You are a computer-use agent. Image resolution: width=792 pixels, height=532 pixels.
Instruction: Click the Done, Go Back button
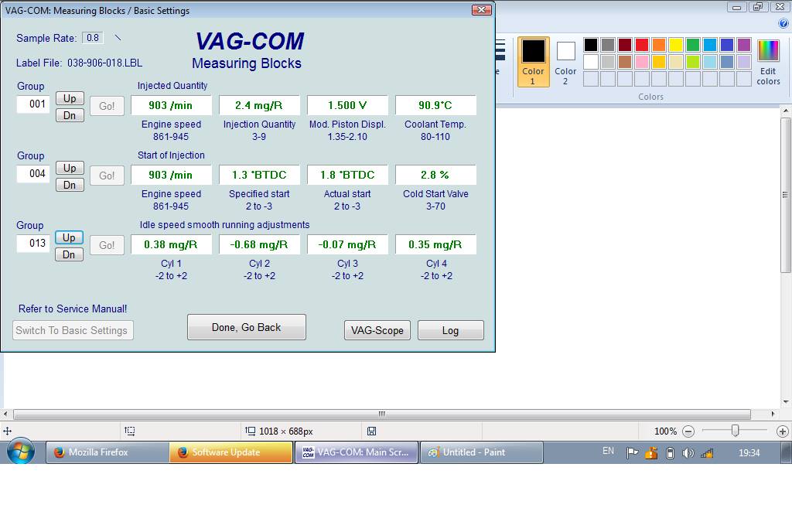(x=246, y=327)
